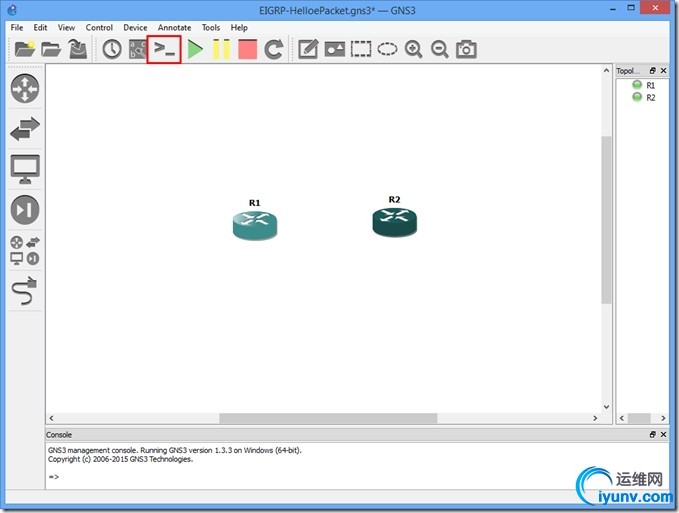This screenshot has width=679, height=513.
Task: Reload all devices icon
Action: pos(274,49)
